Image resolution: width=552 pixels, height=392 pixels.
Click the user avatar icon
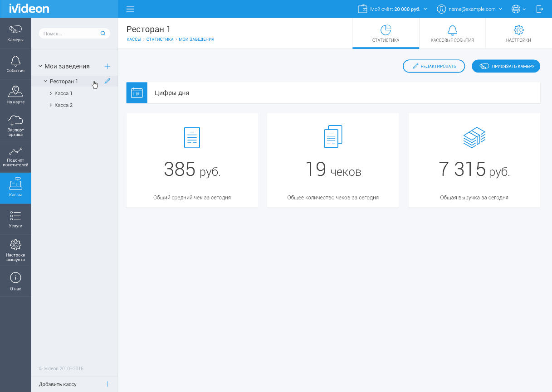[x=441, y=9]
